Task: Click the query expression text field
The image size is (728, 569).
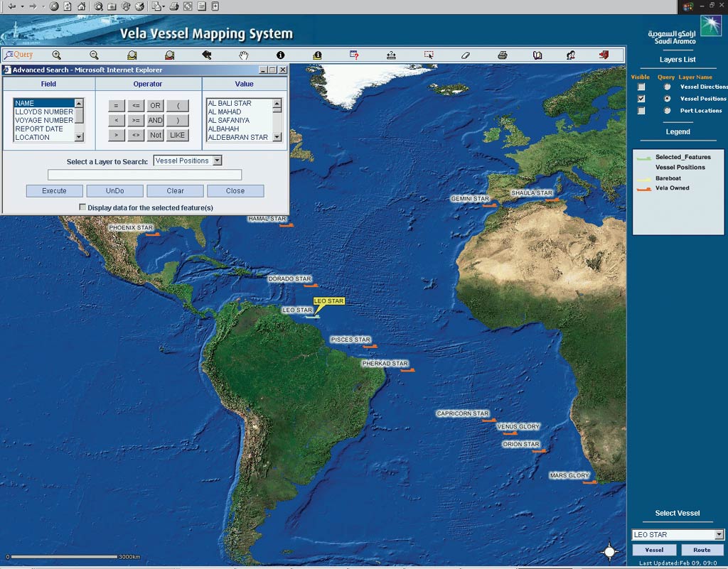Action: (x=144, y=174)
